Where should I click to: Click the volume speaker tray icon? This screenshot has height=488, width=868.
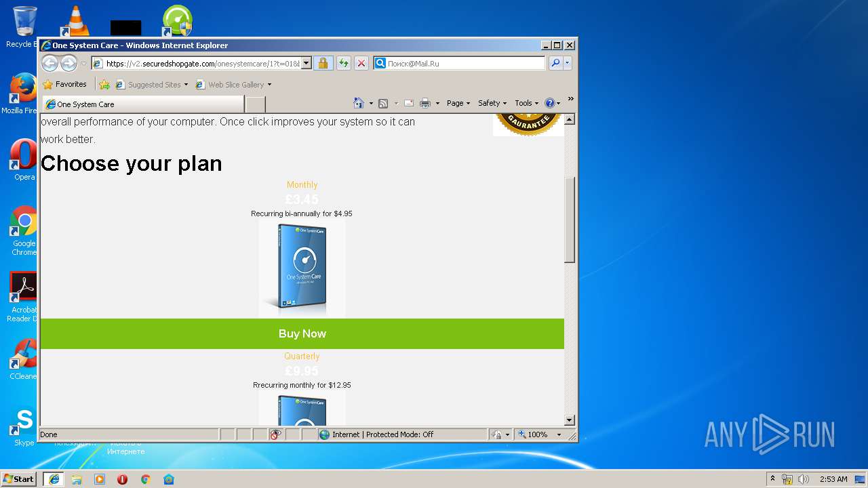[803, 479]
